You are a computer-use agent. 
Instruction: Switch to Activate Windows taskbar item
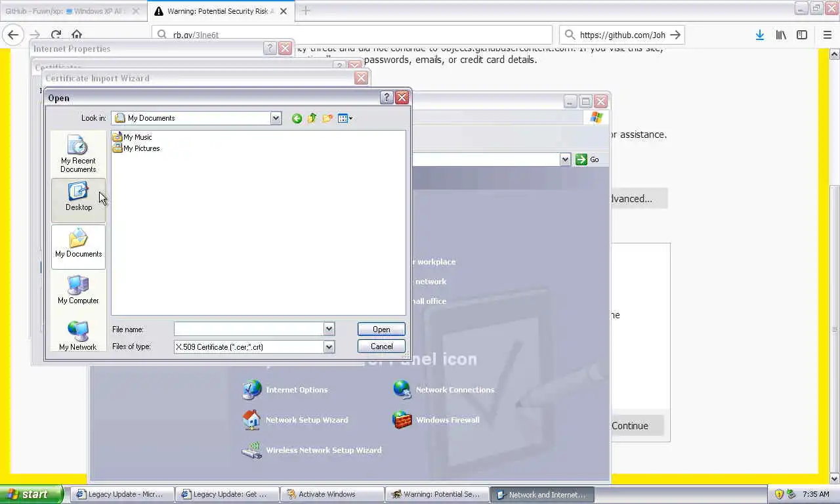click(332, 494)
